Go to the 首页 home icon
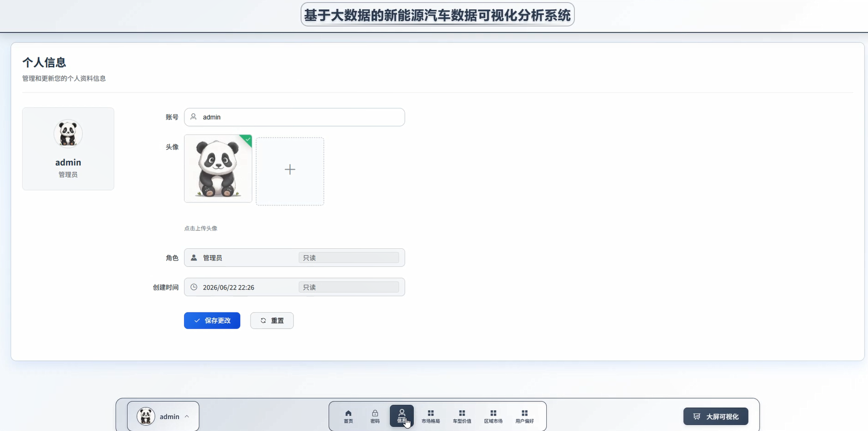The image size is (868, 431). (348, 416)
